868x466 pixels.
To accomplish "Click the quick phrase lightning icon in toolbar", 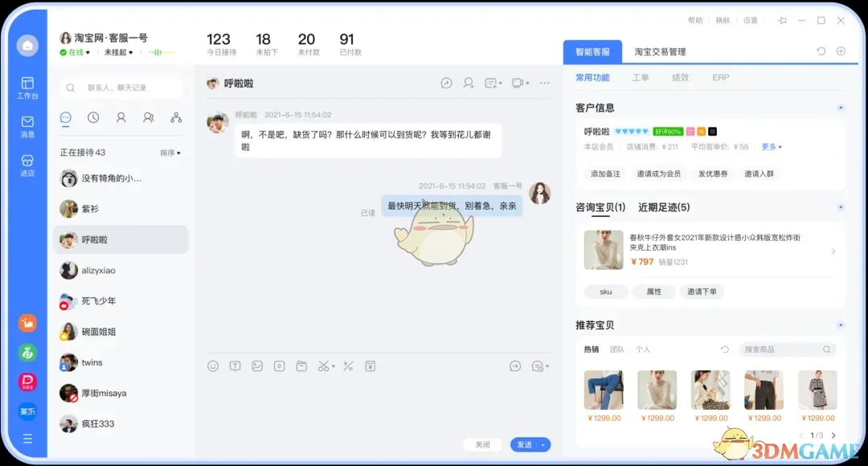I will 348,366.
